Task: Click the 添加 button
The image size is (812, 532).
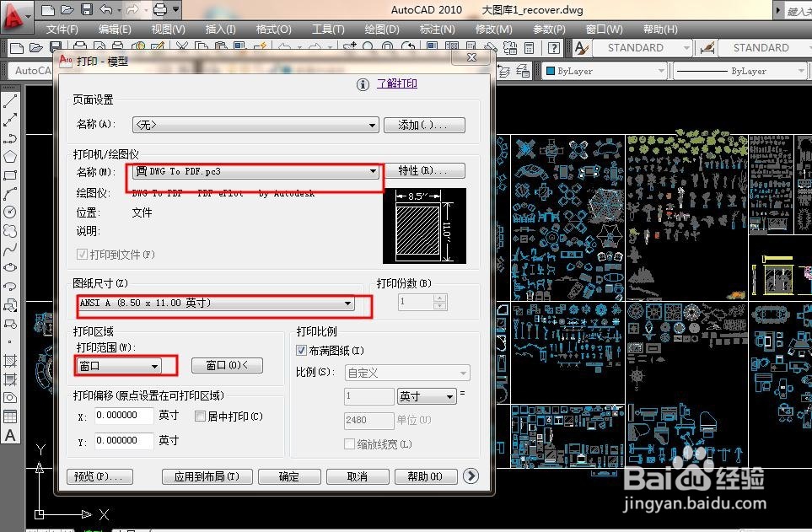Action: (x=424, y=125)
